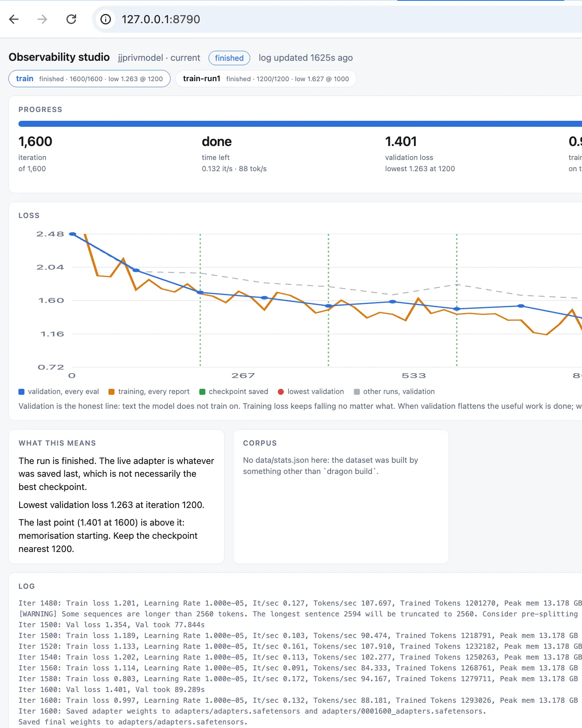Click the PROGRESS section heading
The image size is (582, 728).
tap(40, 110)
